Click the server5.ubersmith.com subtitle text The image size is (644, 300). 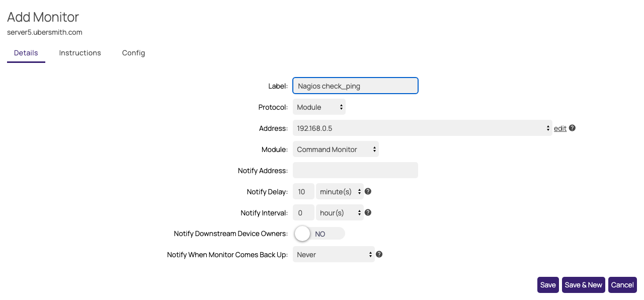[45, 32]
